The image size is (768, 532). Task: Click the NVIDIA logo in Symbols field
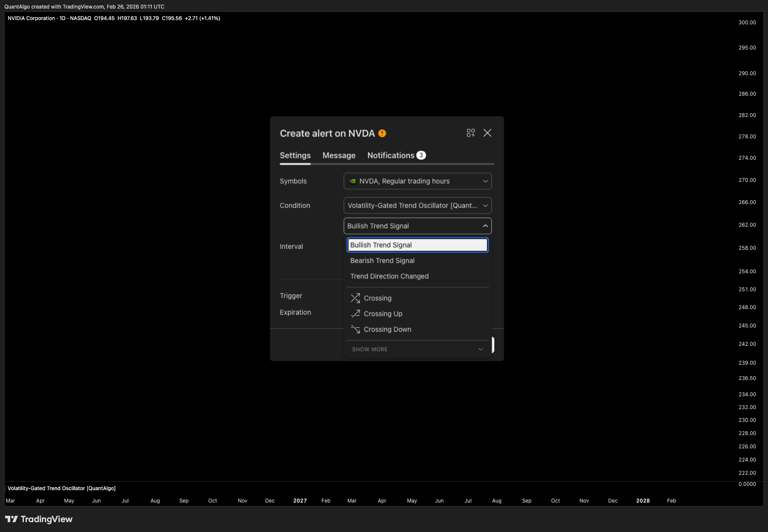click(x=353, y=181)
